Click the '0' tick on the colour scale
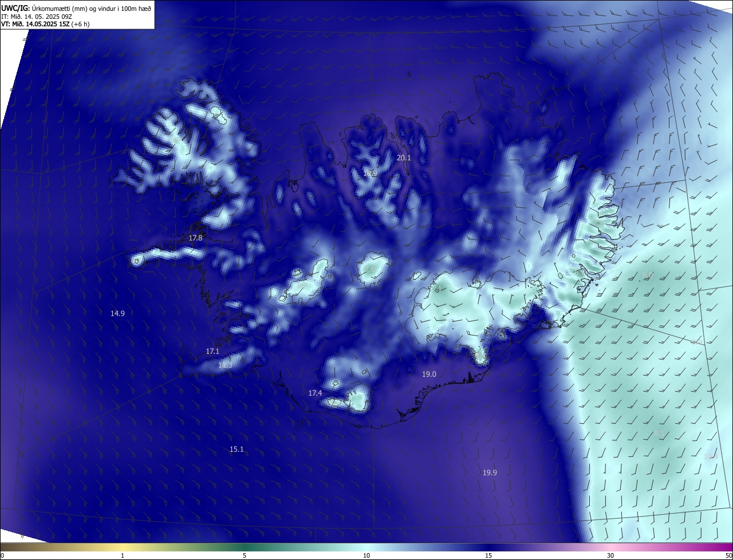Image resolution: width=733 pixels, height=560 pixels. 2,555
